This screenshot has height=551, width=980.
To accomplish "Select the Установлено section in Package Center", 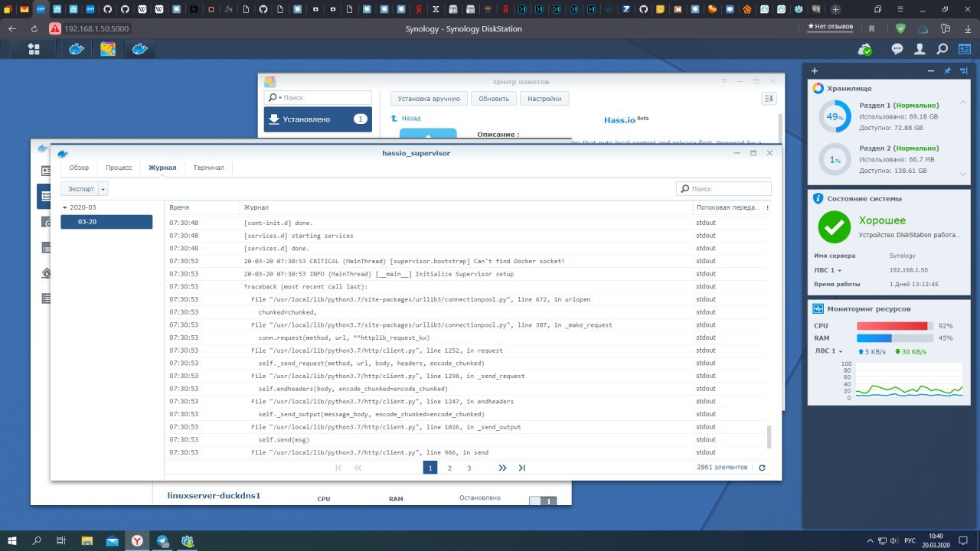I will pyautogui.click(x=318, y=119).
